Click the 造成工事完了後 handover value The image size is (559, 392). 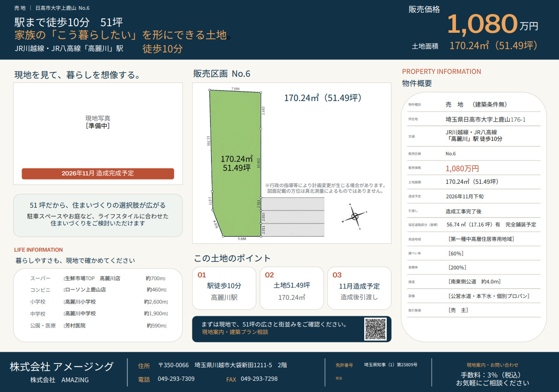(x=463, y=211)
